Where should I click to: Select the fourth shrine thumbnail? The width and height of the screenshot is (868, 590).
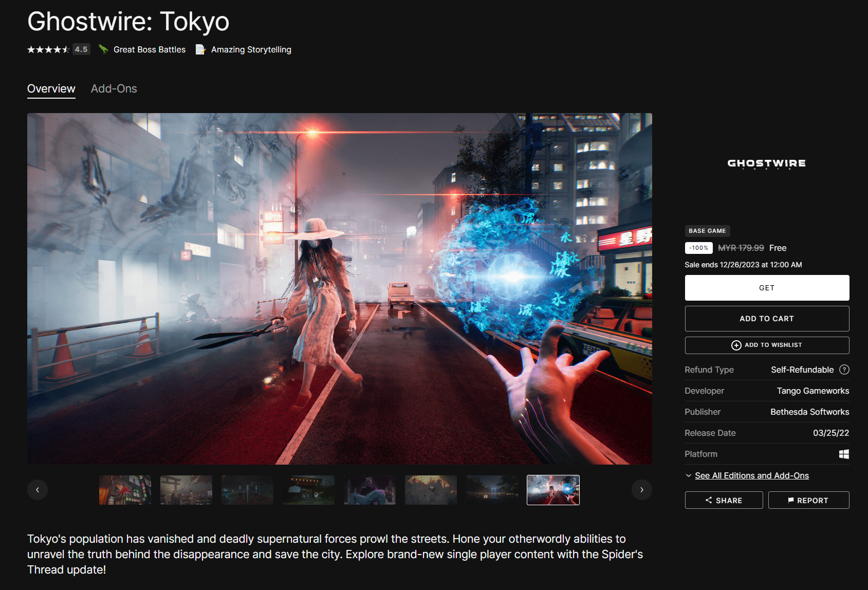308,490
